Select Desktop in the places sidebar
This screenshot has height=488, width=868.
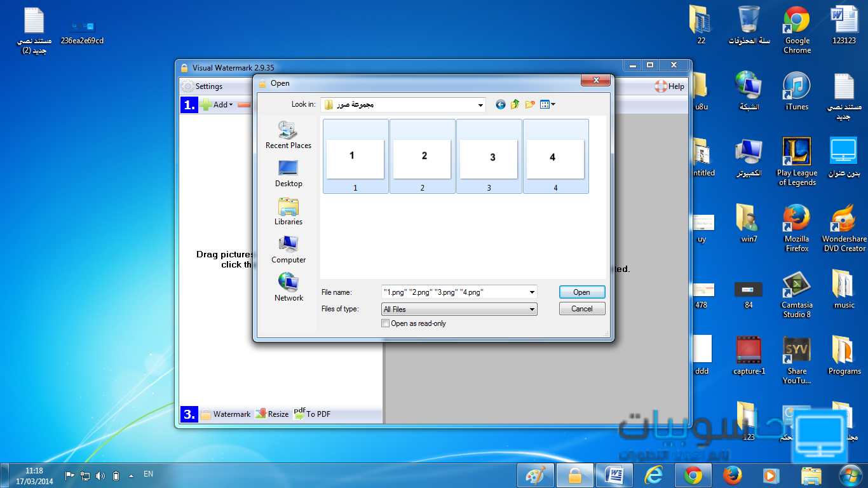point(288,173)
